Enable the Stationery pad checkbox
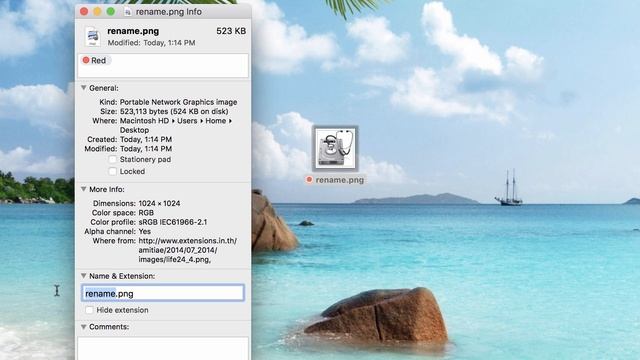The height and width of the screenshot is (360, 640). tap(113, 160)
